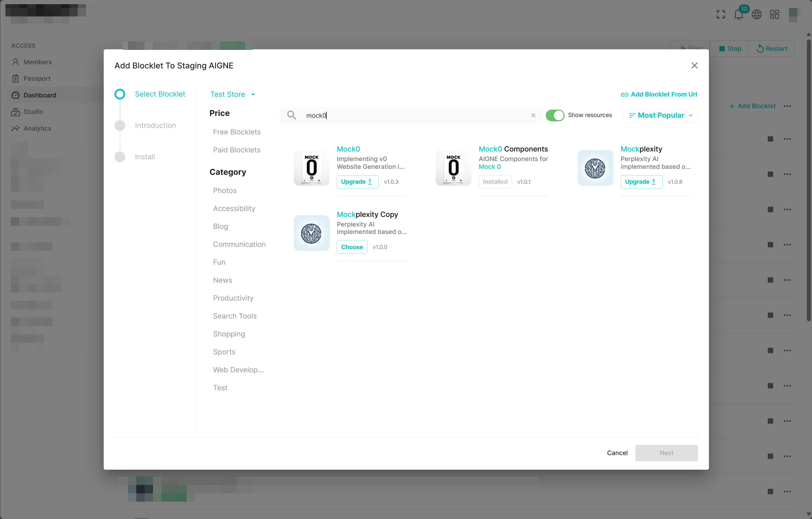Choose the Mockplexity Copy blocklet
This screenshot has width=812, height=519.
point(352,247)
